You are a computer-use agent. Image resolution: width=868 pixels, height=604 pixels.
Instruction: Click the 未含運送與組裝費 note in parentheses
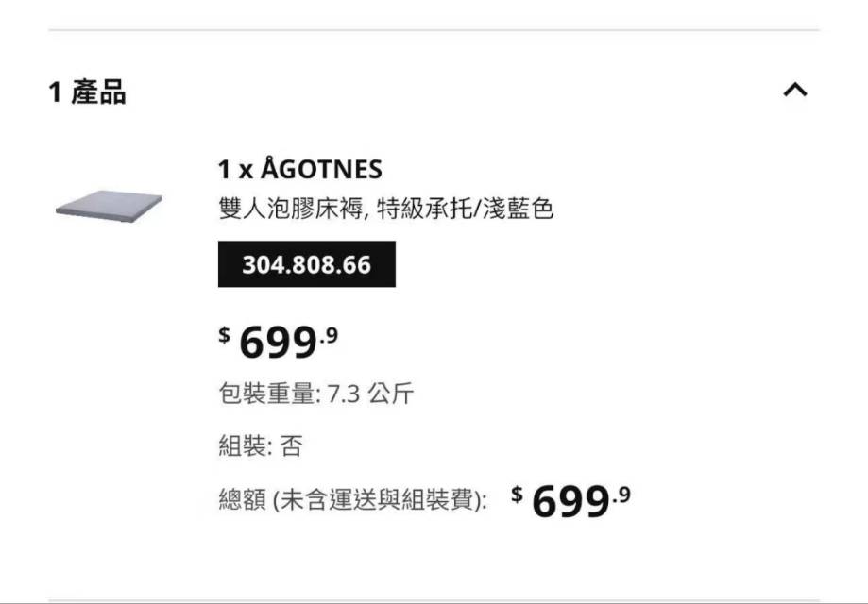[380, 500]
